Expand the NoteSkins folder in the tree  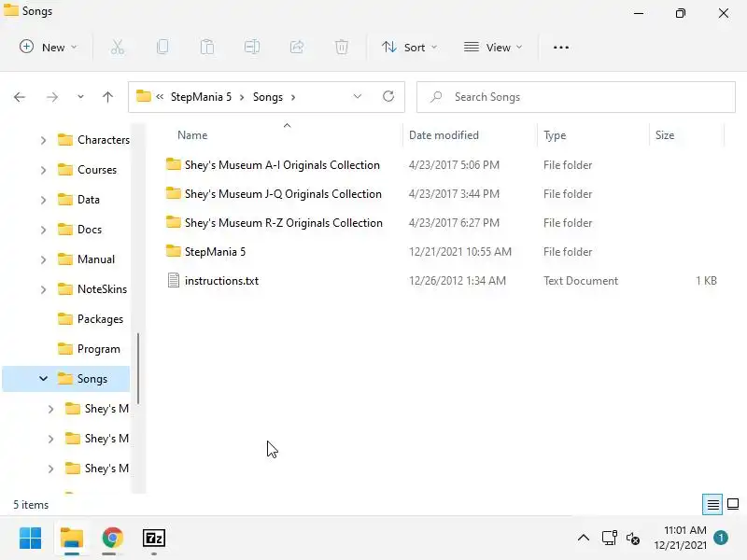tap(43, 289)
